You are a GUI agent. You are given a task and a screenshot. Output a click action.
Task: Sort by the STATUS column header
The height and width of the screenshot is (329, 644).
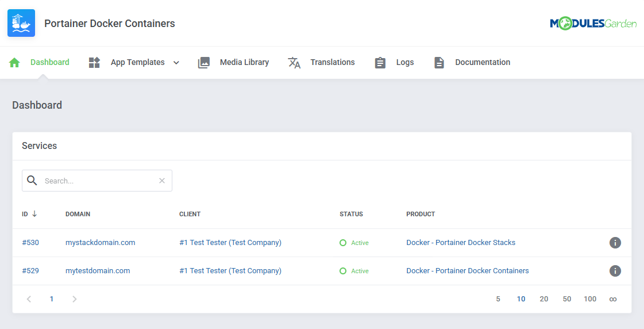(351, 214)
